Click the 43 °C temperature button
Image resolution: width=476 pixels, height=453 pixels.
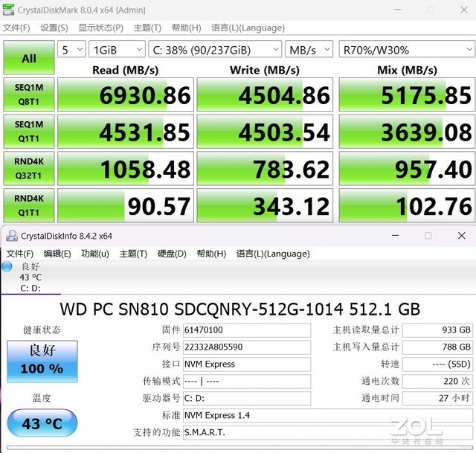[42, 423]
